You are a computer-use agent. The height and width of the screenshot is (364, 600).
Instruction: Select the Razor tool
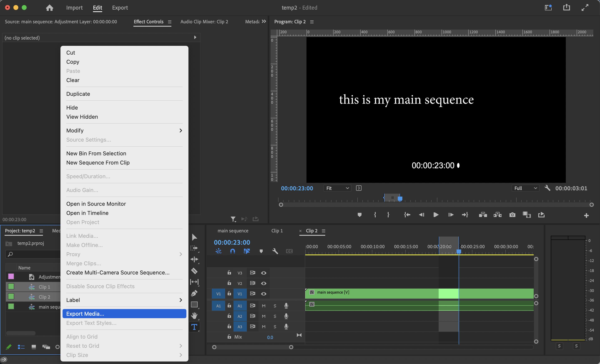coord(194,271)
